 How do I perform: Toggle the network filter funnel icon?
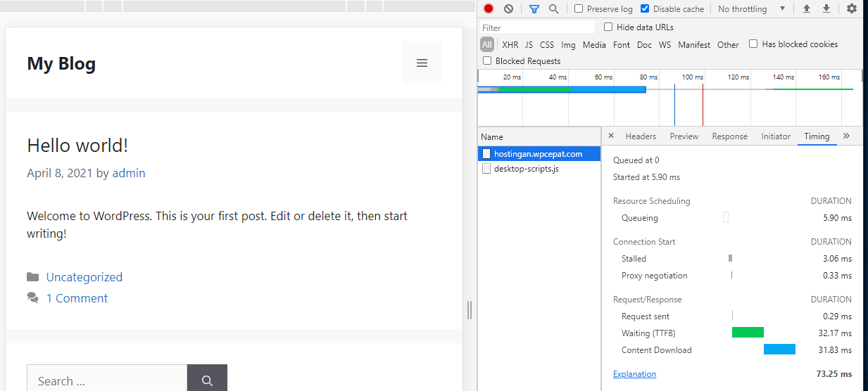534,9
